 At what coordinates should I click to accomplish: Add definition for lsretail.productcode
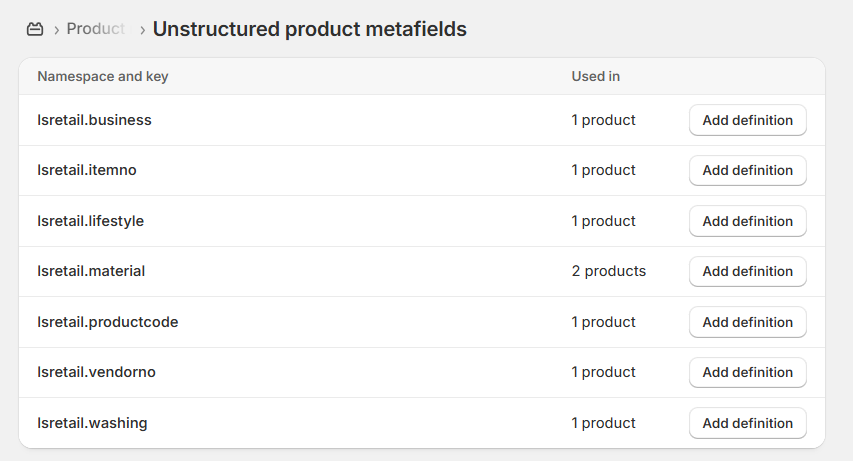tap(747, 322)
